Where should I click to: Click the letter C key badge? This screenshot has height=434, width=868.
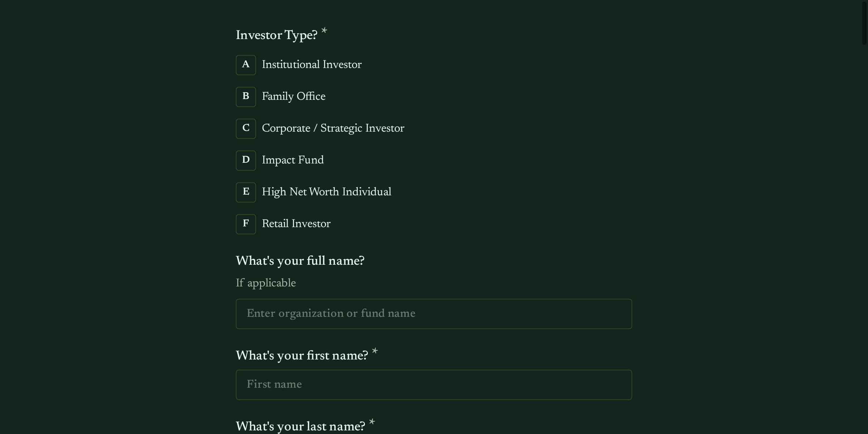(246, 129)
